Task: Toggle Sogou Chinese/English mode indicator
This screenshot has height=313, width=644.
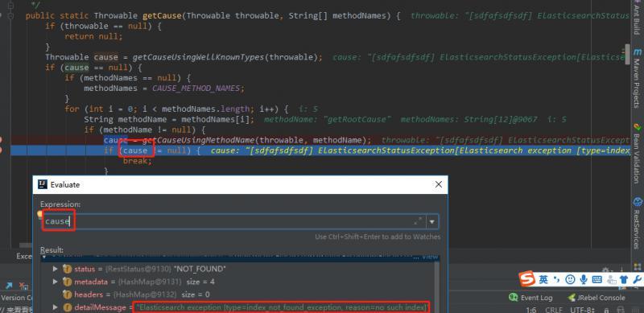Action: point(543,280)
